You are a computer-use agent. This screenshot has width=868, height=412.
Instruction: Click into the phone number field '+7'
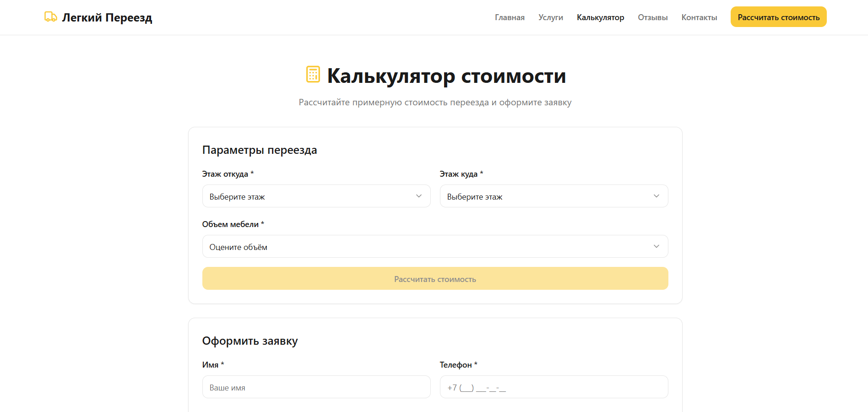553,387
